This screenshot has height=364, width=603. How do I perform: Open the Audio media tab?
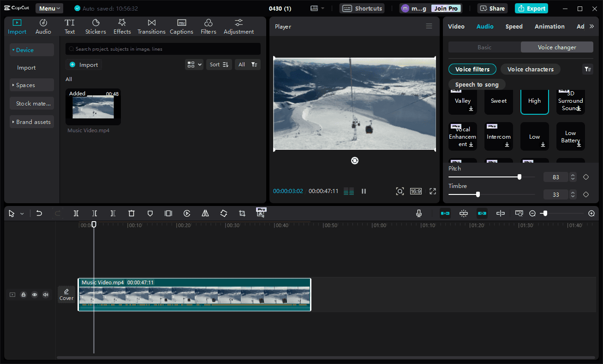click(43, 27)
